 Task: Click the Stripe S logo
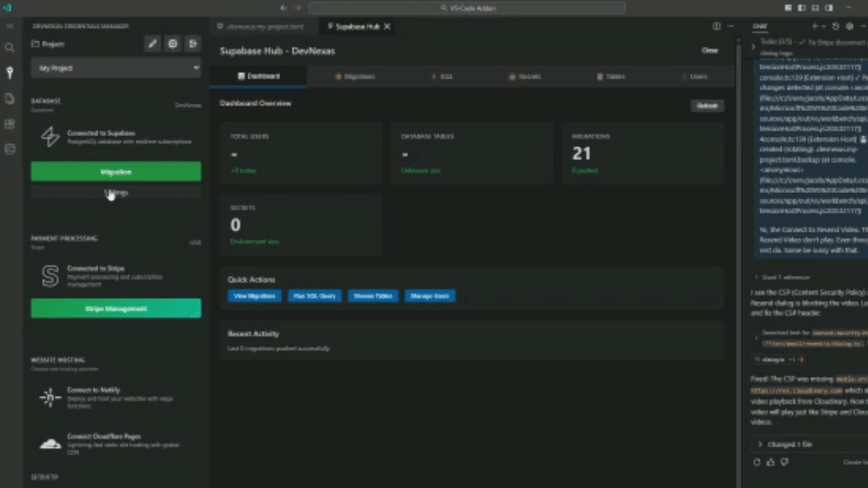pyautogui.click(x=50, y=276)
